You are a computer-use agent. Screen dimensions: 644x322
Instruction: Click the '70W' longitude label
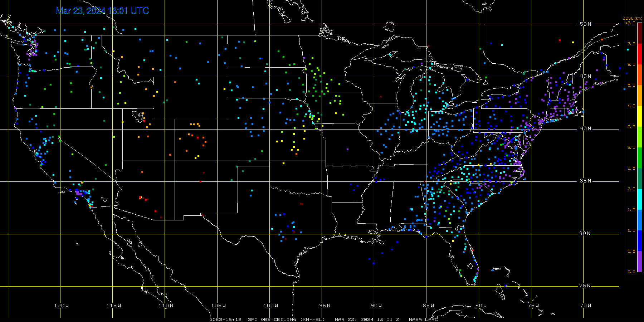586,306
